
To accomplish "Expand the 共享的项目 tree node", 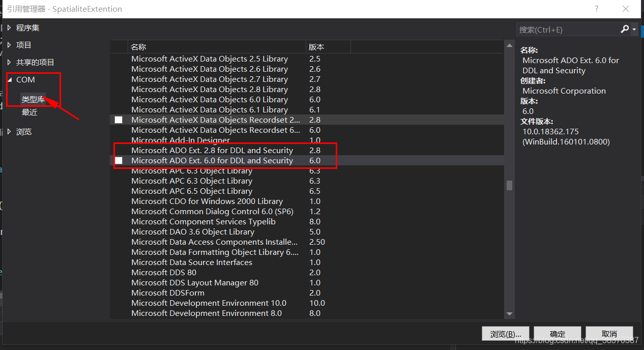I will click(x=9, y=62).
